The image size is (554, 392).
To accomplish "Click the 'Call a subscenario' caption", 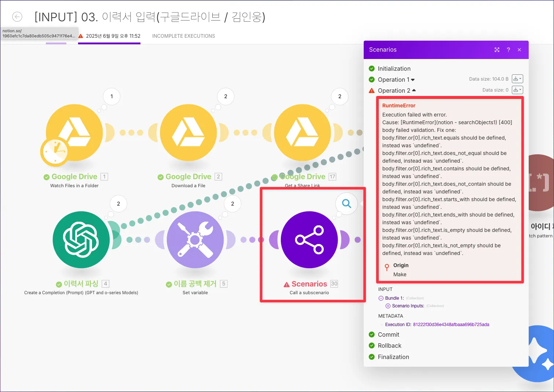I will pos(309,293).
